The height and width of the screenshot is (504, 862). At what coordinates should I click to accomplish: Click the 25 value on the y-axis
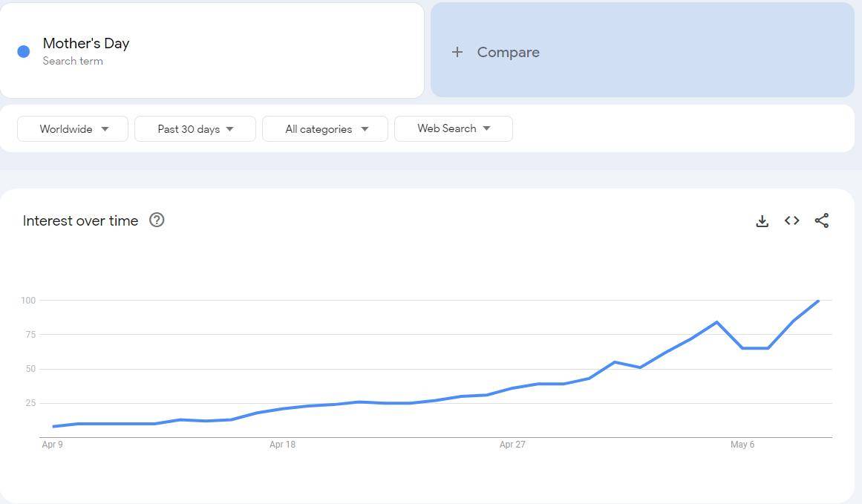coord(30,403)
